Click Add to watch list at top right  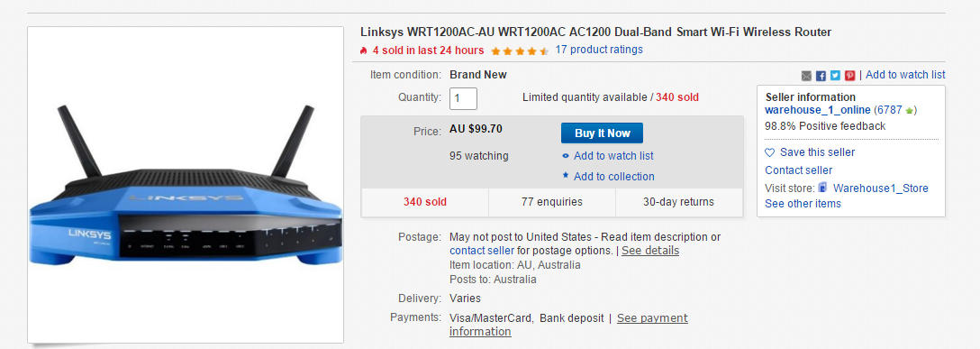click(x=905, y=75)
